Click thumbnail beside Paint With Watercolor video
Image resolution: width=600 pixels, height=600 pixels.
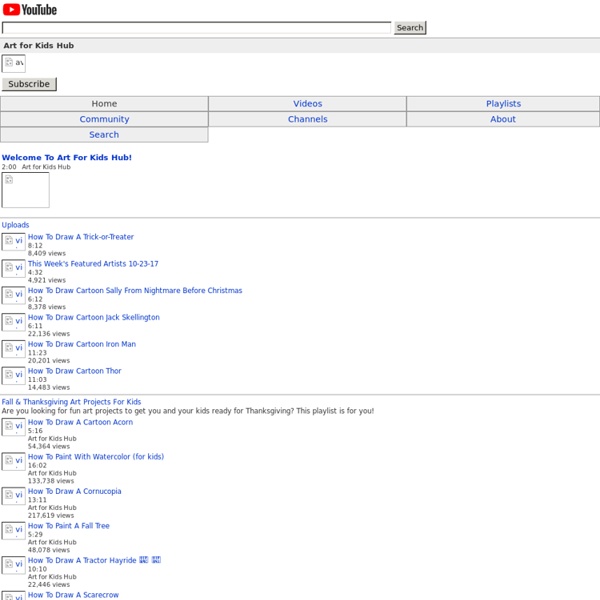tap(13, 461)
